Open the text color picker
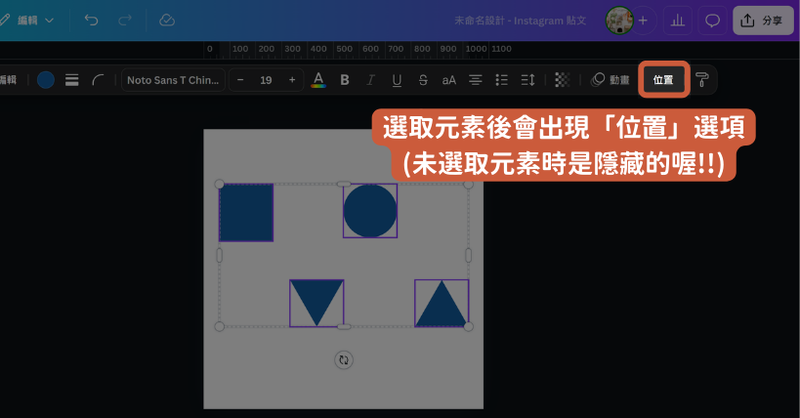The height and width of the screenshot is (418, 800). pyautogui.click(x=318, y=80)
